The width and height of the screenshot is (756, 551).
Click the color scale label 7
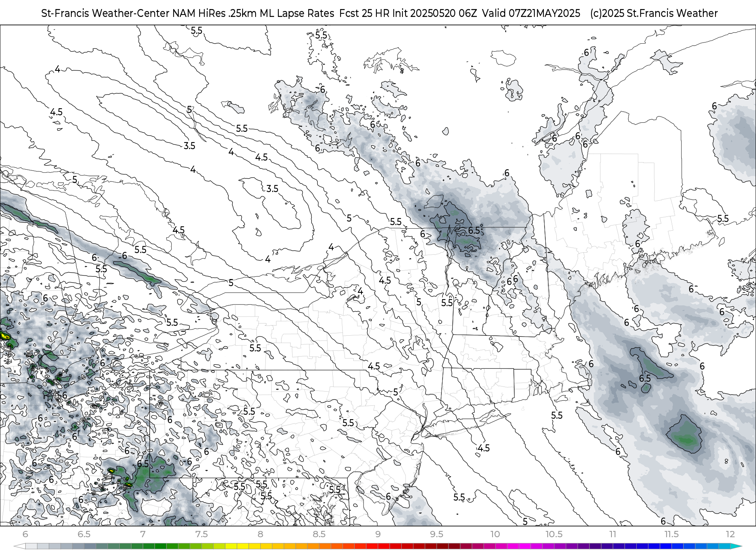(x=143, y=534)
